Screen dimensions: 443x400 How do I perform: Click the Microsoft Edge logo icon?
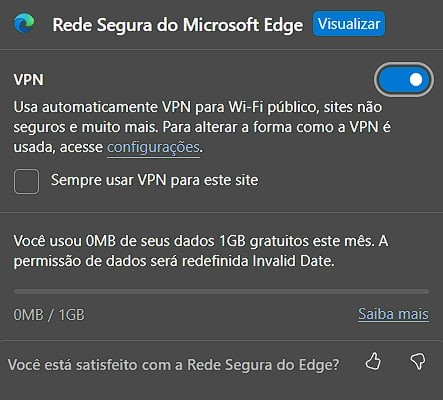[24, 24]
